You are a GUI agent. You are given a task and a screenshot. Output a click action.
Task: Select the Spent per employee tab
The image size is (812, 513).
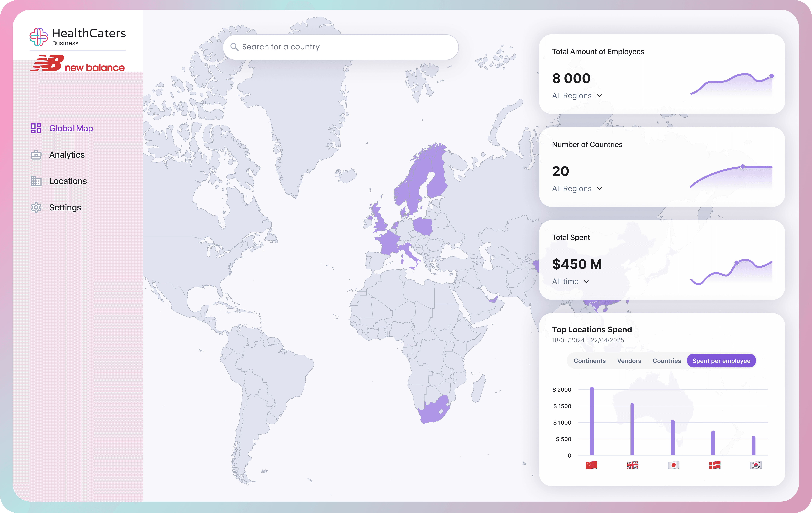tap(721, 361)
